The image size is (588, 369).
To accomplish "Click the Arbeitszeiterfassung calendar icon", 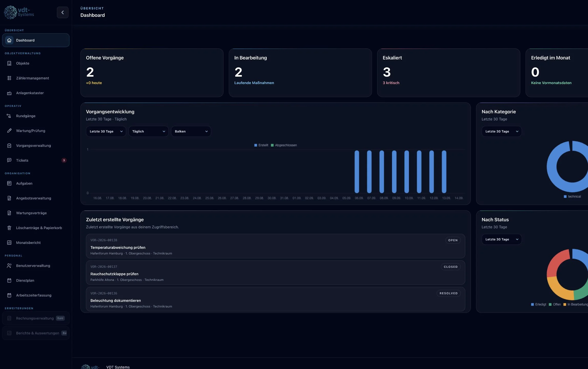I will click(9, 295).
